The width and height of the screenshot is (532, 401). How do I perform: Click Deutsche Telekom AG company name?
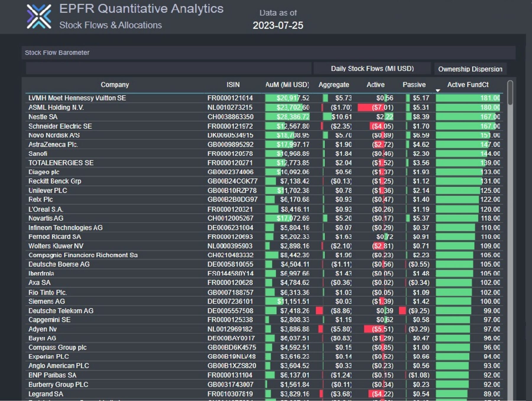[61, 311]
